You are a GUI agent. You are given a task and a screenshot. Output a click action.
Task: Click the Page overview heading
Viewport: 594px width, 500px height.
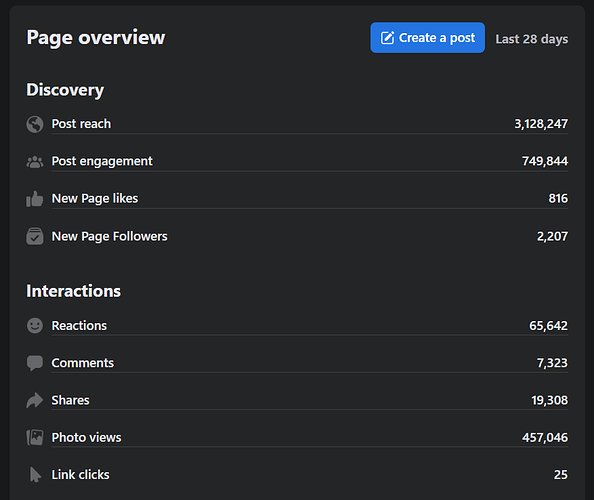pos(96,38)
